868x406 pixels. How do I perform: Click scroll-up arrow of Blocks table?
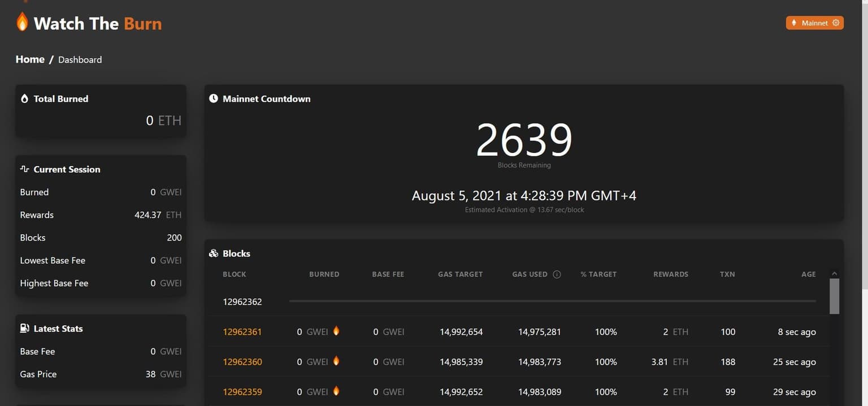[834, 274]
